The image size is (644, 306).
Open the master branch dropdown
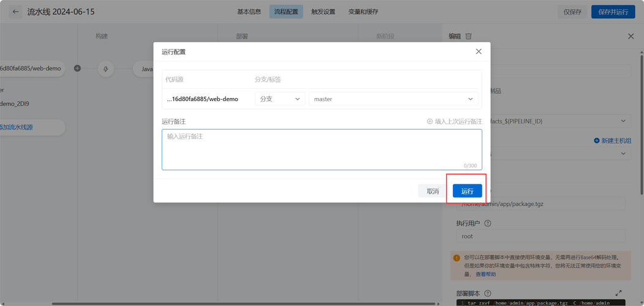point(394,99)
